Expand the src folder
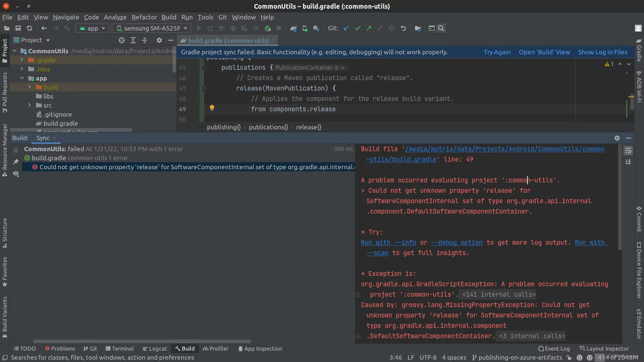The width and height of the screenshot is (644, 362). click(30, 105)
